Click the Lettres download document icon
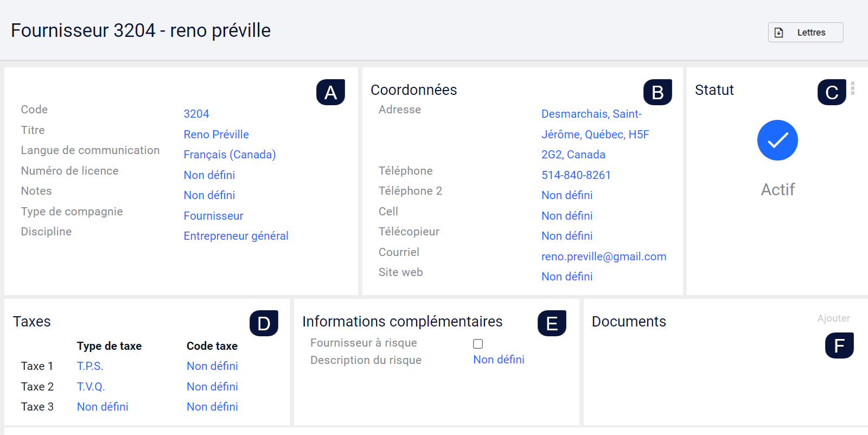The width and height of the screenshot is (868, 435). (779, 33)
